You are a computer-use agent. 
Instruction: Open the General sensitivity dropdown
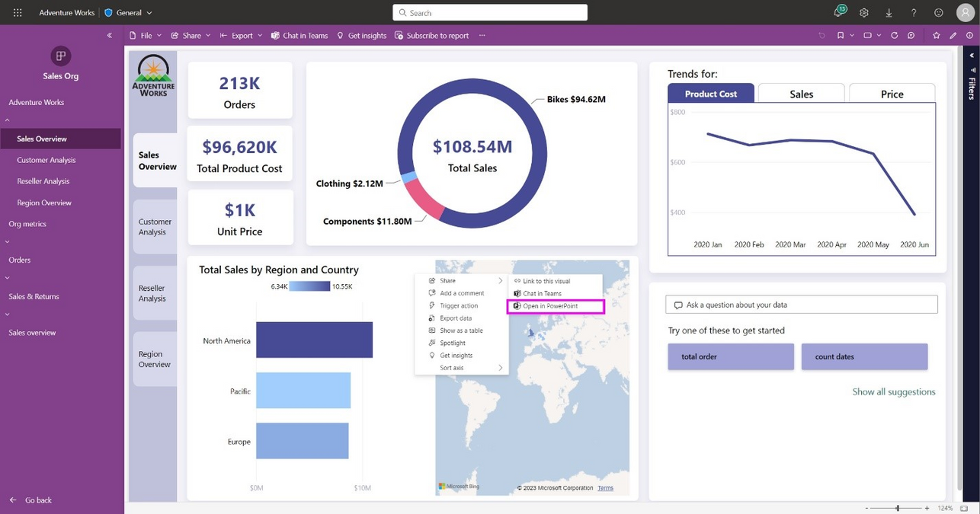[x=129, y=12]
